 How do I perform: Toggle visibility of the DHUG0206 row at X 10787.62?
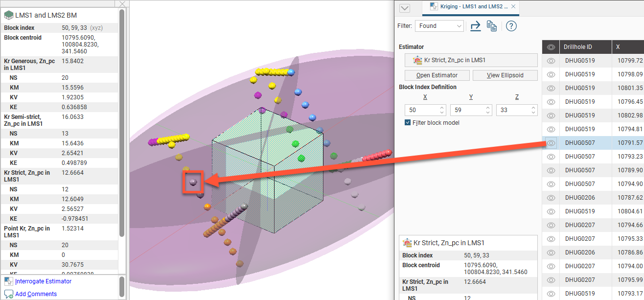click(551, 198)
